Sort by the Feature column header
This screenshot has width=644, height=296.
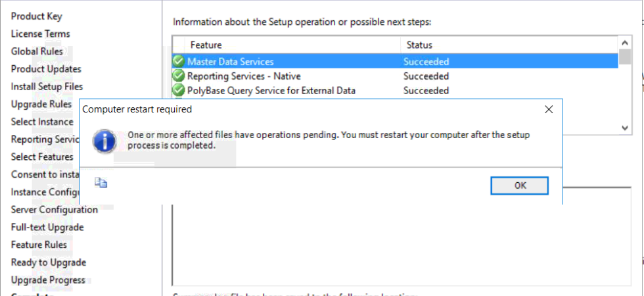(x=206, y=45)
